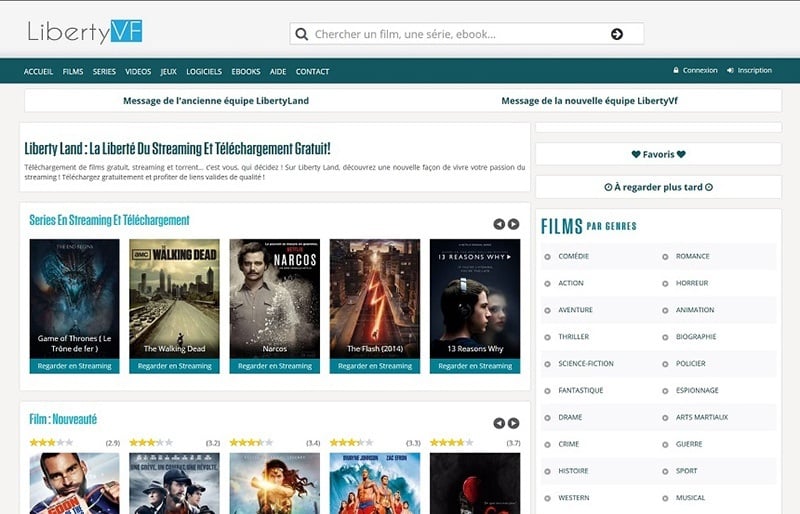800x514 pixels.
Task: Select the ROMANCE genre
Action: click(692, 256)
